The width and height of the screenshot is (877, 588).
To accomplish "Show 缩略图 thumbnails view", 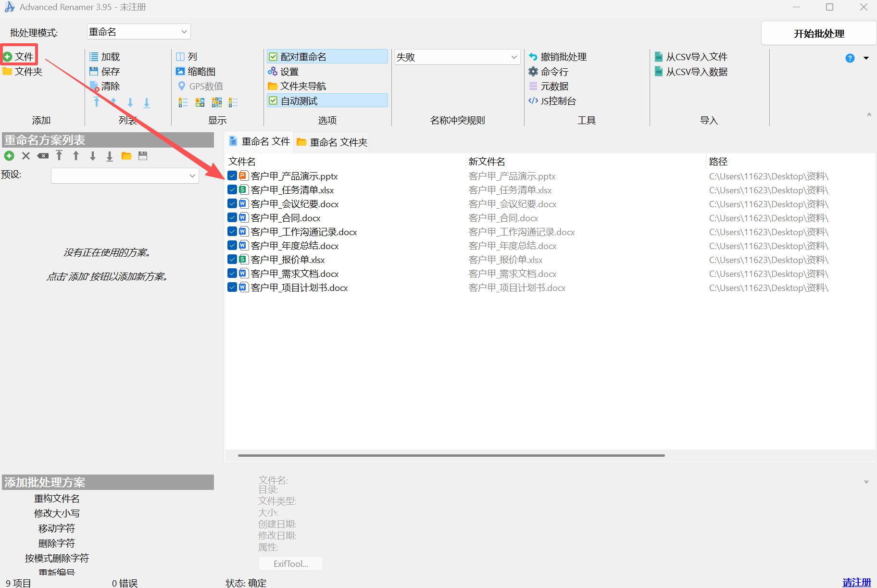I will [x=196, y=72].
